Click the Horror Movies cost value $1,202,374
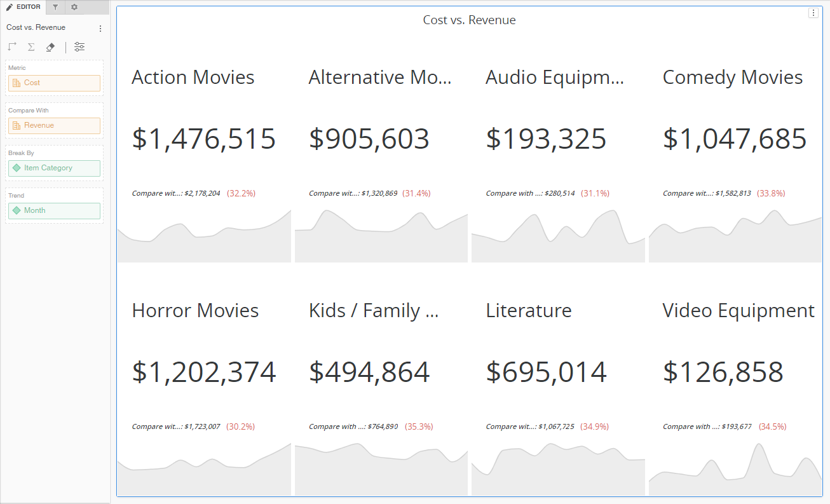The width and height of the screenshot is (830, 504). (x=203, y=372)
